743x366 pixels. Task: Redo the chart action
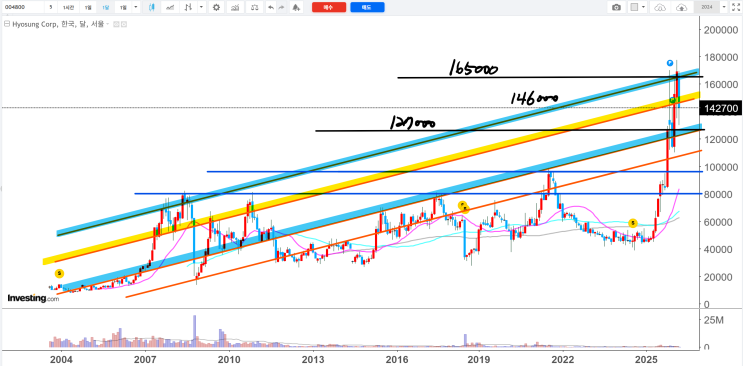point(281,7)
